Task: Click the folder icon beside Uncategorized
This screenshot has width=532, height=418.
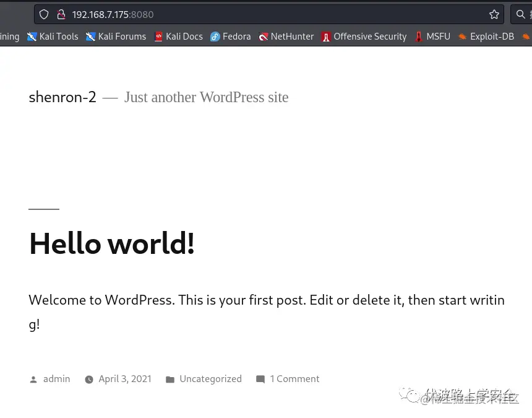Action: coord(170,379)
